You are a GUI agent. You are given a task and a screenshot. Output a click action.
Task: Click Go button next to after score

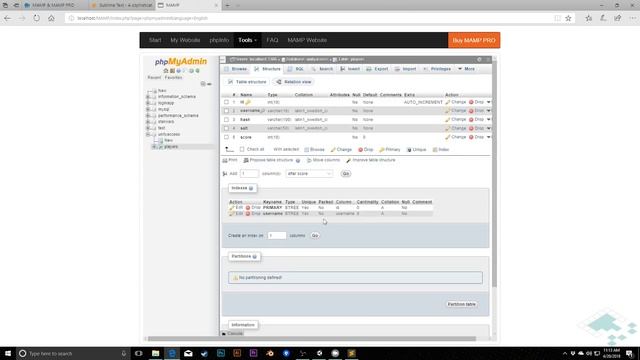346,174
